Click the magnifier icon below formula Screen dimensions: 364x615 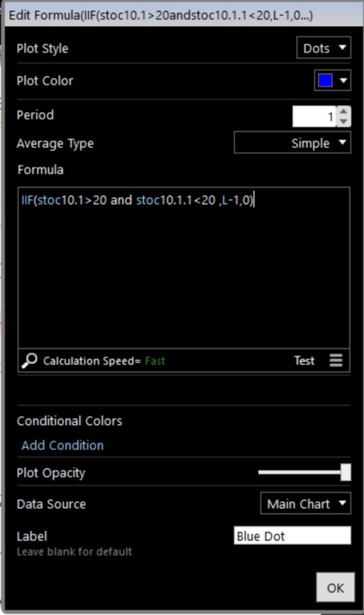pyautogui.click(x=29, y=360)
